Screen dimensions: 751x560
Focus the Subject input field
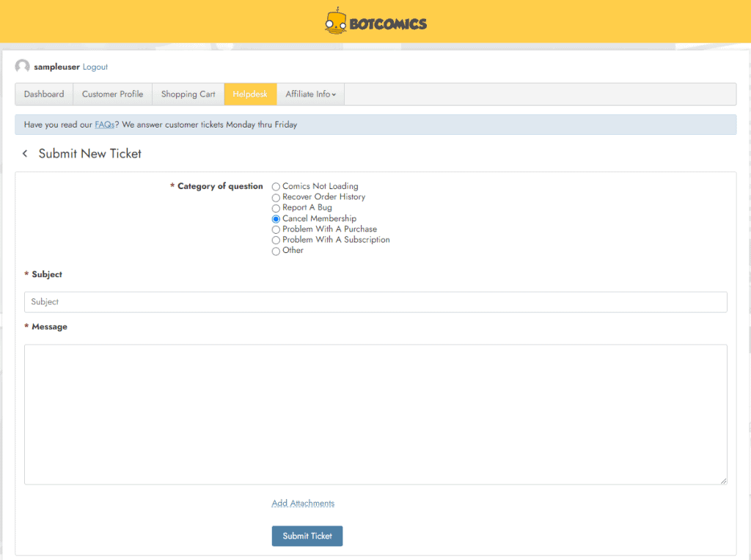tap(375, 302)
